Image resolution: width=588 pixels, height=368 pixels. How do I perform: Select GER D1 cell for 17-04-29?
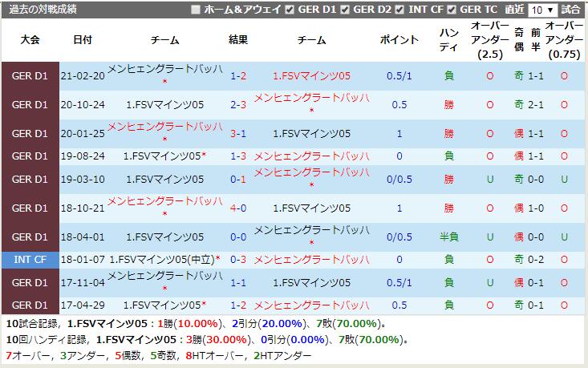[30, 305]
